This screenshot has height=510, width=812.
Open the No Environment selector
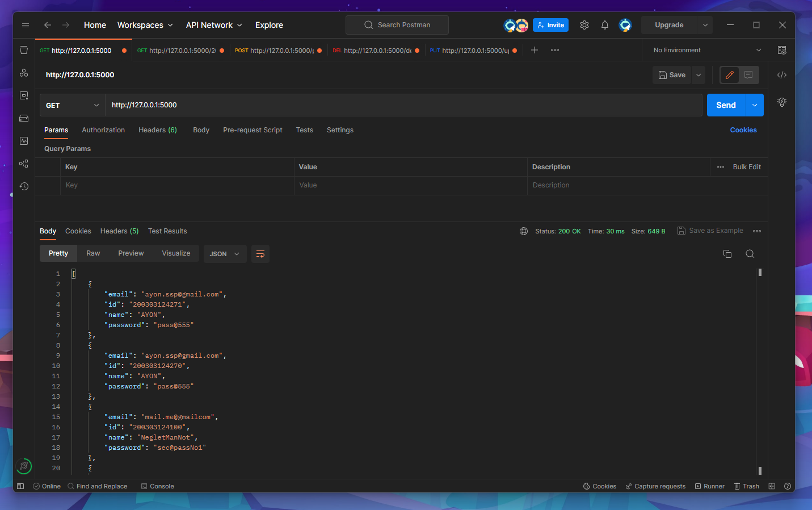[707, 50]
